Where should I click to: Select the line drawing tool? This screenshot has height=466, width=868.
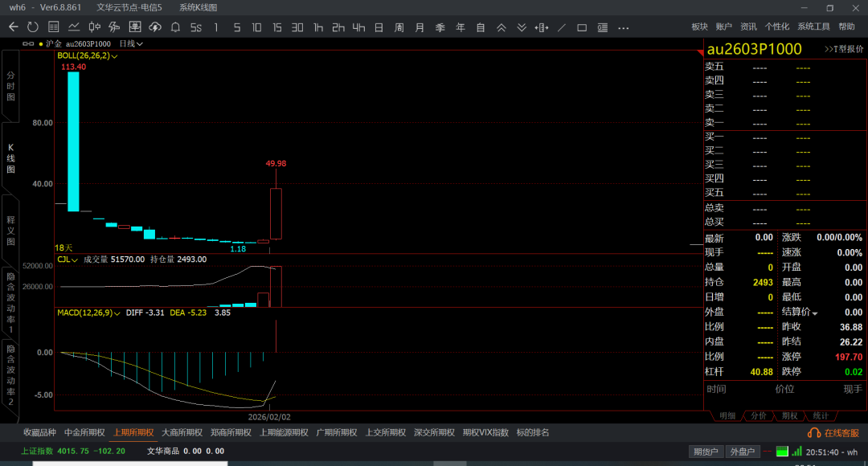pyautogui.click(x=562, y=27)
